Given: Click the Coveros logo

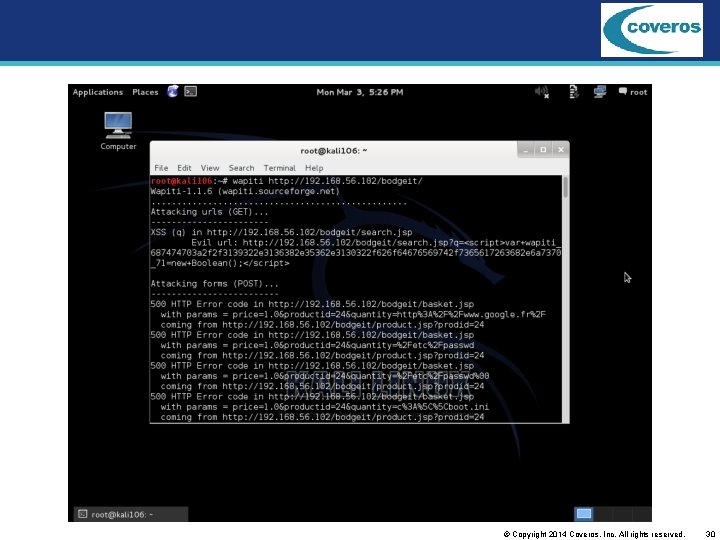Looking at the screenshot, I should point(652,30).
